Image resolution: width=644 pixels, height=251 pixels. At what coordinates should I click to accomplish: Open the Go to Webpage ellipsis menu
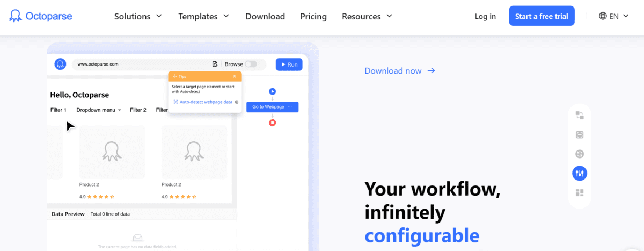(x=290, y=107)
